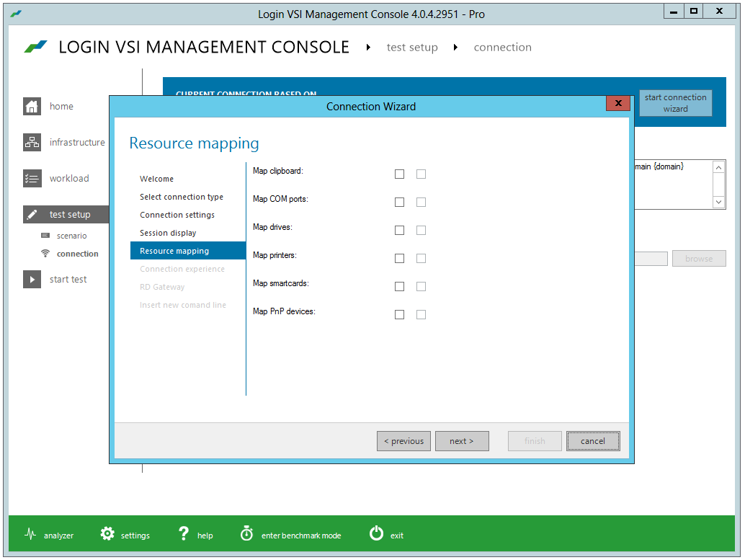Click the connection breadcrumb

coord(503,47)
